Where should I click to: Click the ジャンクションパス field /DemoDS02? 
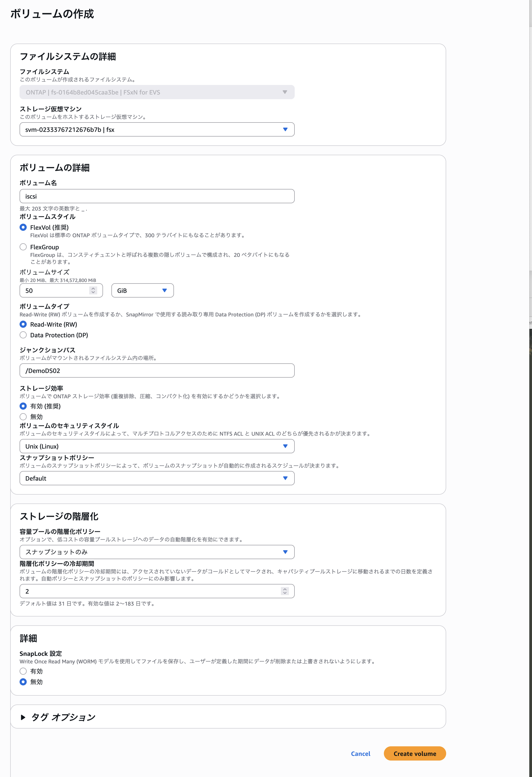pos(157,370)
